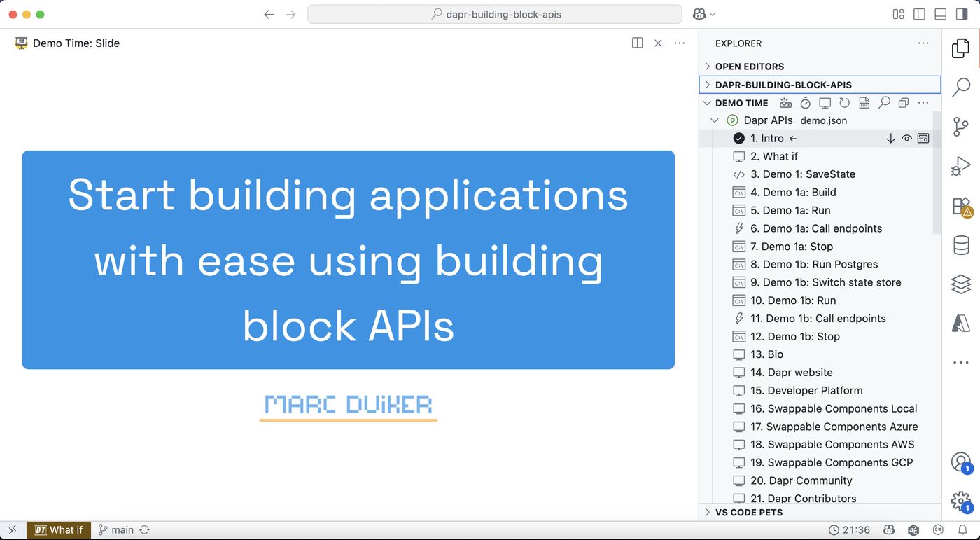Export demo to PDF icon
This screenshot has height=540, width=980.
click(x=864, y=103)
